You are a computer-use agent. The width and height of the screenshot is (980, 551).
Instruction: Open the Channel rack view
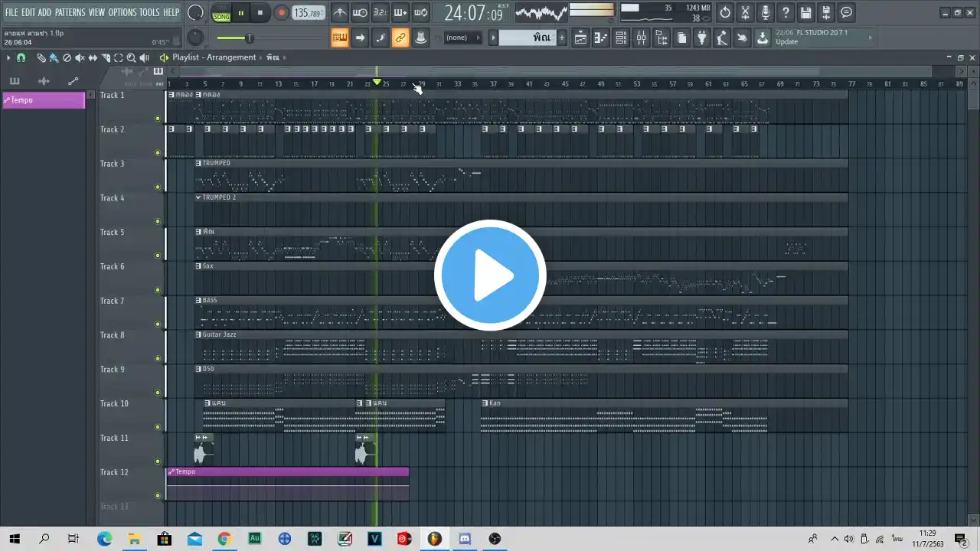pyautogui.click(x=621, y=37)
